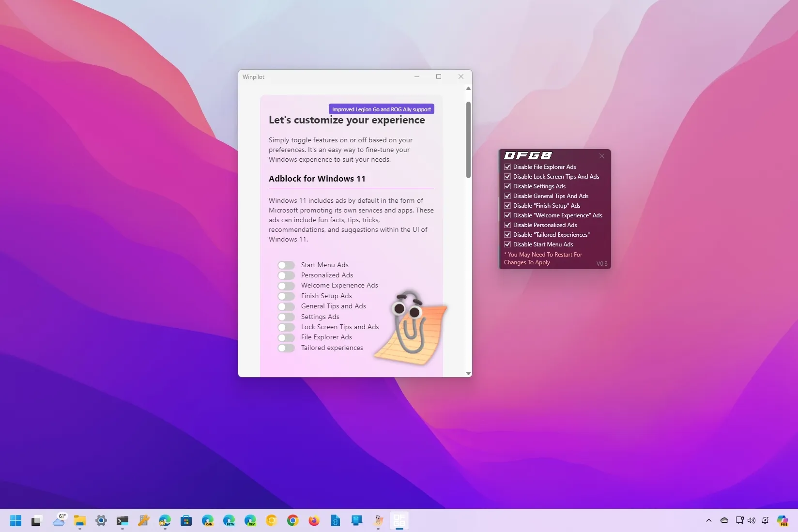Open network status tray icon
This screenshot has width=798, height=532.
tap(739, 521)
